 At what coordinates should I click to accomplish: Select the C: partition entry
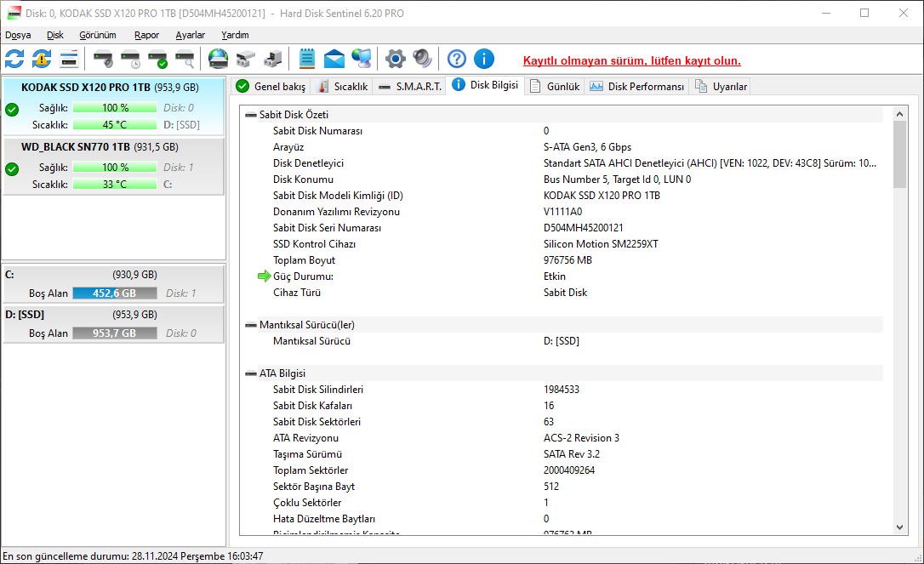tap(113, 284)
